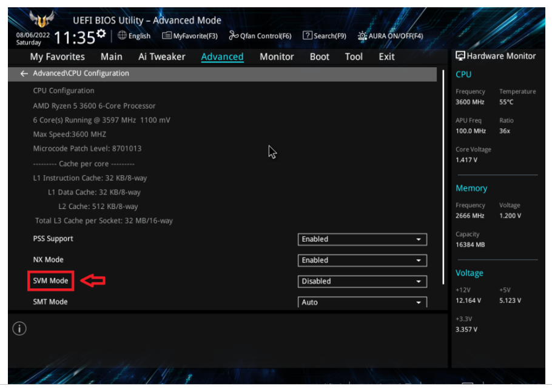Screen dimensions: 552x392
Task: Click Qfan Control(F6) label
Action: 266,36
